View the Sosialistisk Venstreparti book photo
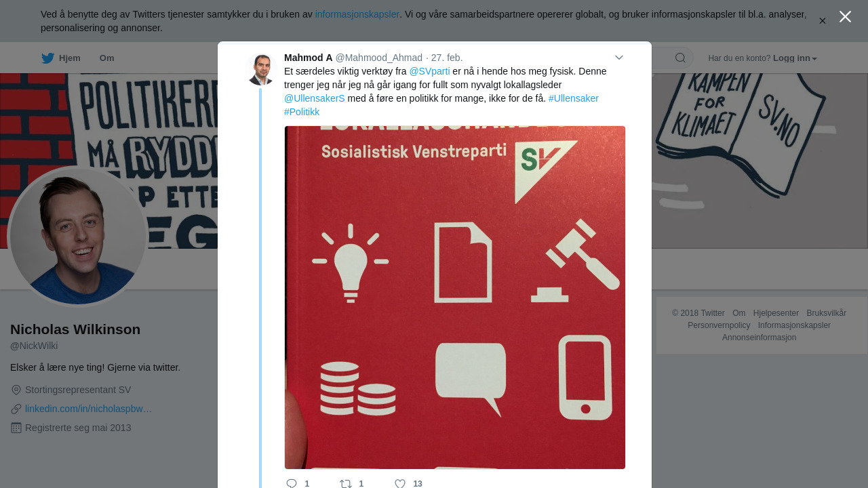The width and height of the screenshot is (868, 488). [455, 298]
